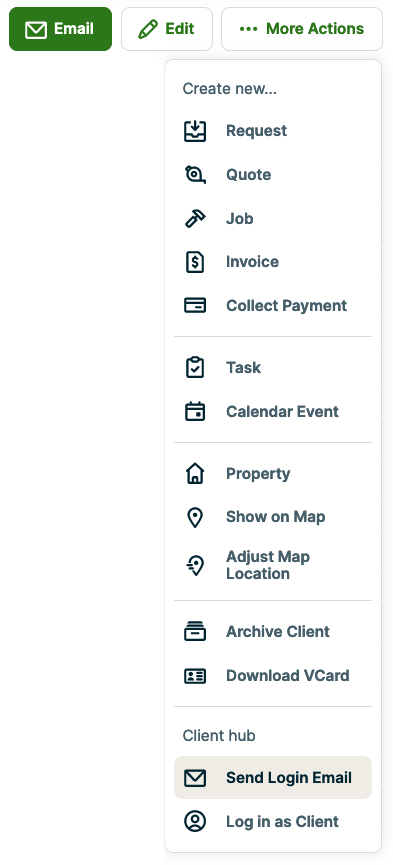
Task: Select Send Login Email option
Action: (273, 778)
